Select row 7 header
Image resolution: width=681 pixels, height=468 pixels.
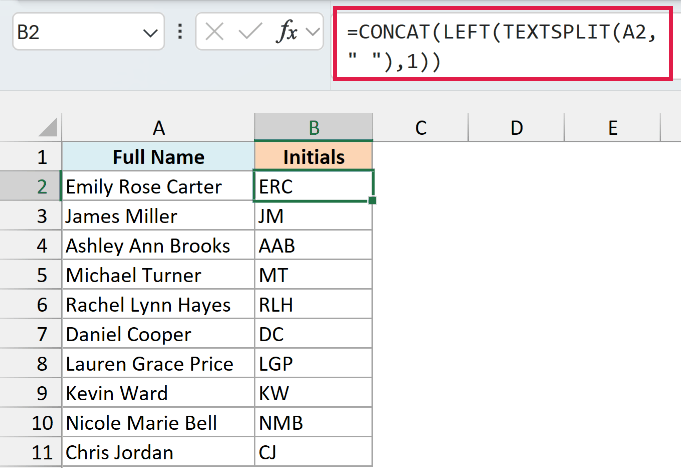coord(31,334)
